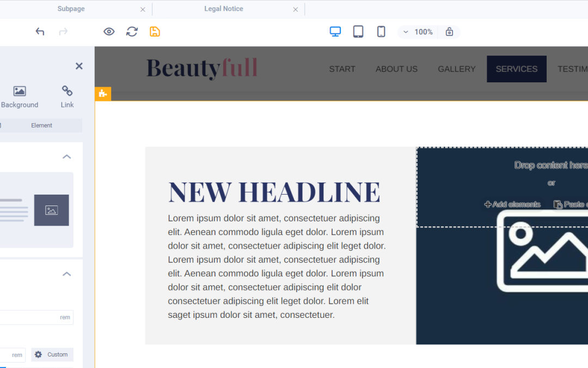Close the Subpage tab
Screen dimensions: 588x368
click(x=143, y=9)
